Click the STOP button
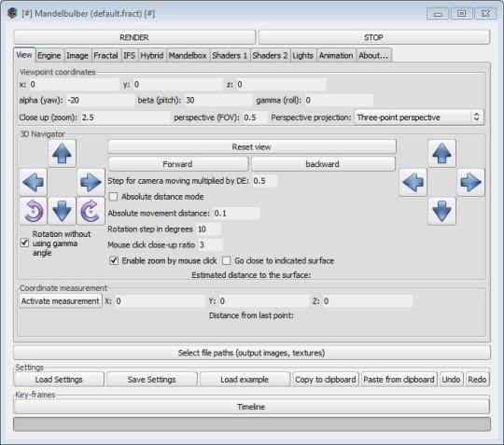The width and height of the screenshot is (504, 445). [374, 37]
